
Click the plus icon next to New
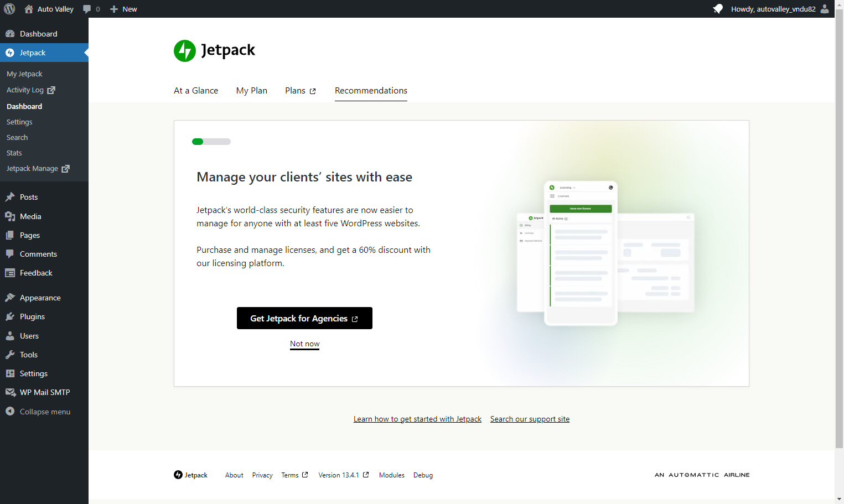[114, 9]
